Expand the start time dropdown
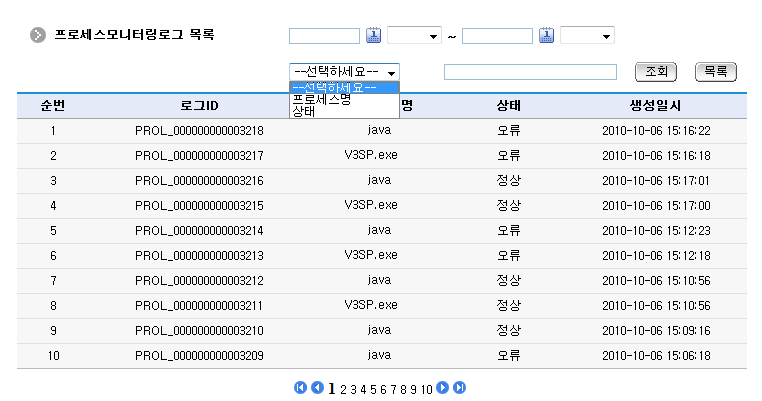This screenshot has height=401, width=762. click(x=414, y=36)
